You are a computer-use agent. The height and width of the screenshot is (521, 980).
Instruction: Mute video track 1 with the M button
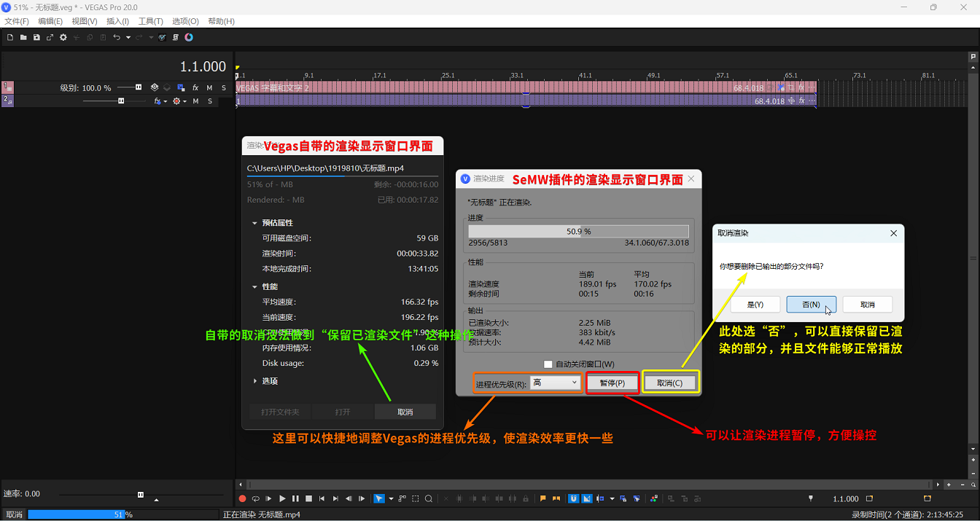(209, 87)
